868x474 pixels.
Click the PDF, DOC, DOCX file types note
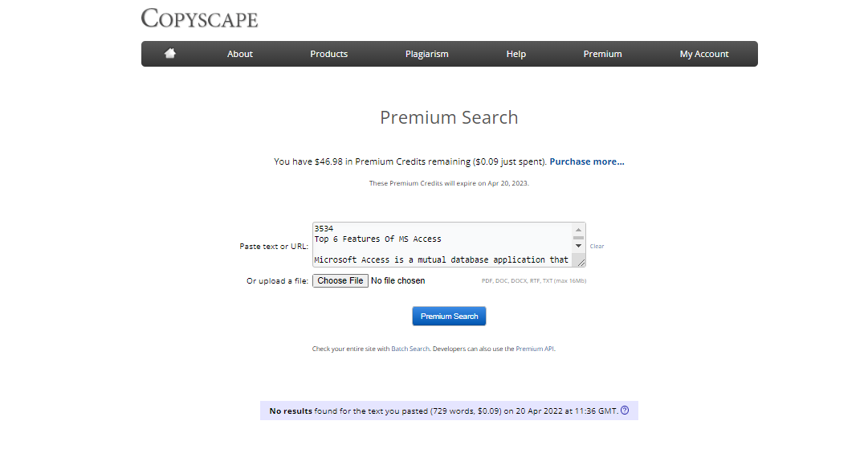534,280
